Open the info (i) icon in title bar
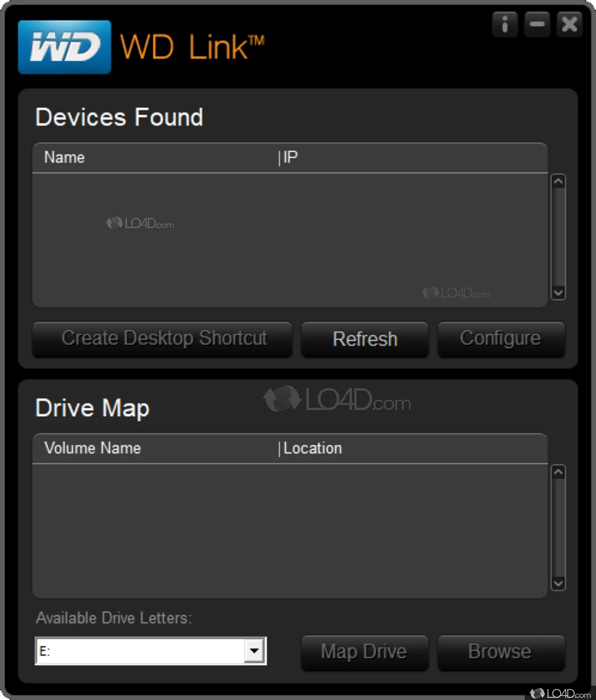 click(505, 25)
